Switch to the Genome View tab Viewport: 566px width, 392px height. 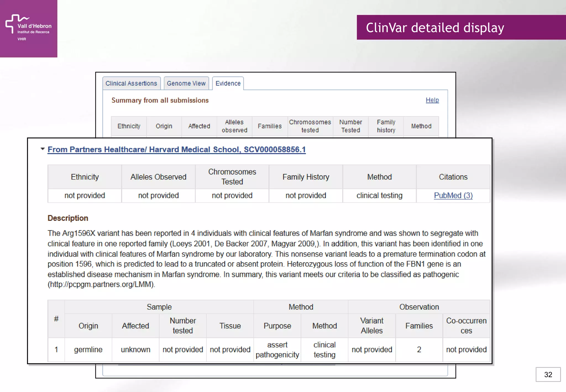pyautogui.click(x=186, y=83)
